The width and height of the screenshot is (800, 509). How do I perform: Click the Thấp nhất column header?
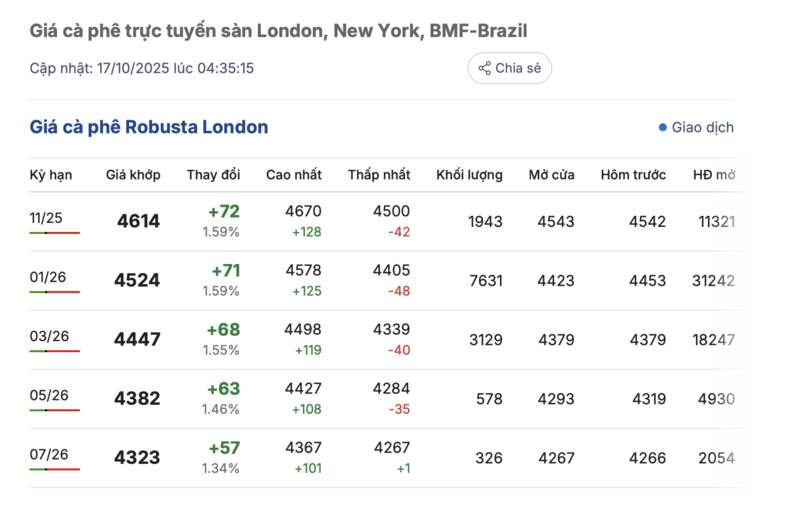[x=379, y=175]
